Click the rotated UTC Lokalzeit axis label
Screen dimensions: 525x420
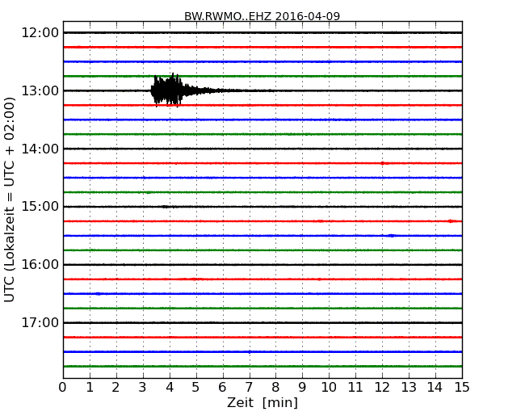tap(10, 200)
